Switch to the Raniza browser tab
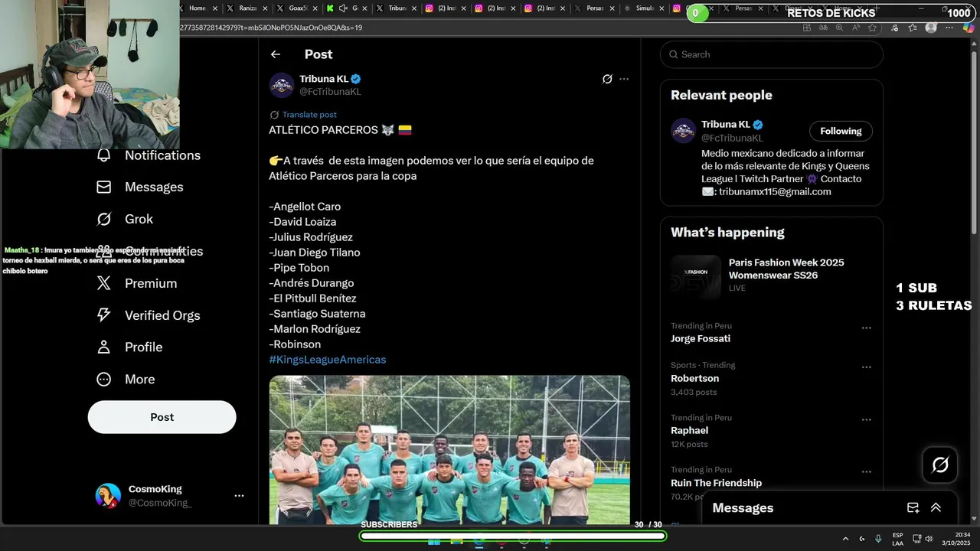Image resolution: width=980 pixels, height=551 pixels. point(247,8)
